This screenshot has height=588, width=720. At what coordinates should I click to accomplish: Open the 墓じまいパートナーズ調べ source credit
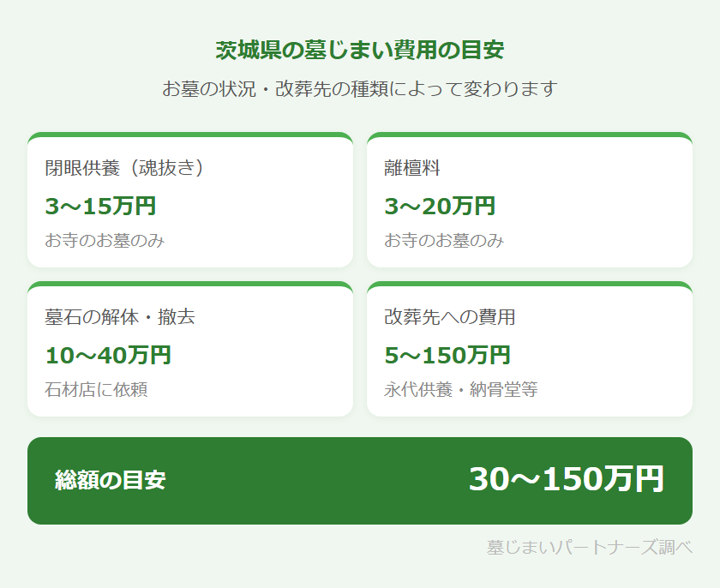point(589,547)
